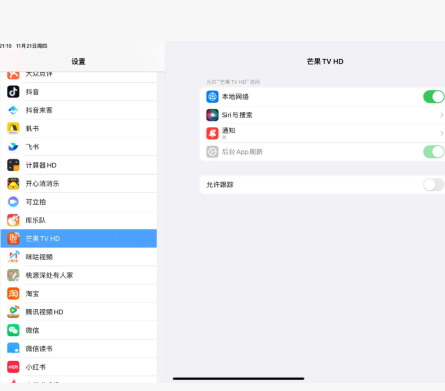Open the 咪咕视频 icon
Viewport: 445px width, 391px height.
(13, 257)
